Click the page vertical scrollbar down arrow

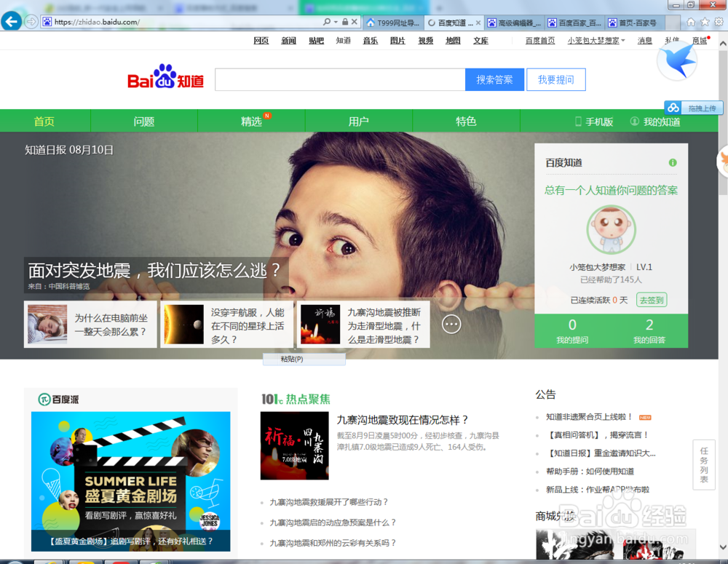coord(723,547)
